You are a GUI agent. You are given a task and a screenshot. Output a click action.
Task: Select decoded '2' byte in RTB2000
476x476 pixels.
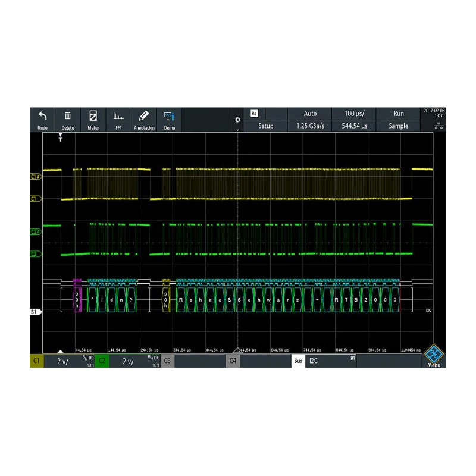pyautogui.click(x=365, y=300)
